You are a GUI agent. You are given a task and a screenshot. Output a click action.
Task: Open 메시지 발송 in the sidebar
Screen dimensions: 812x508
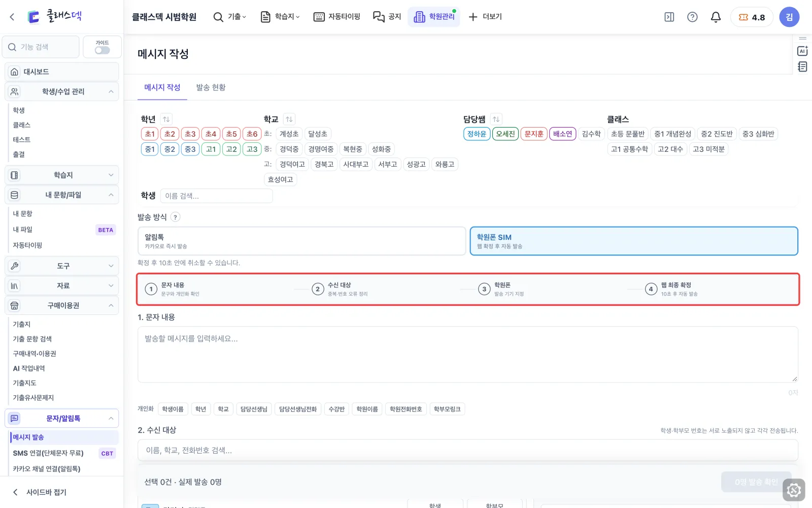pyautogui.click(x=64, y=437)
